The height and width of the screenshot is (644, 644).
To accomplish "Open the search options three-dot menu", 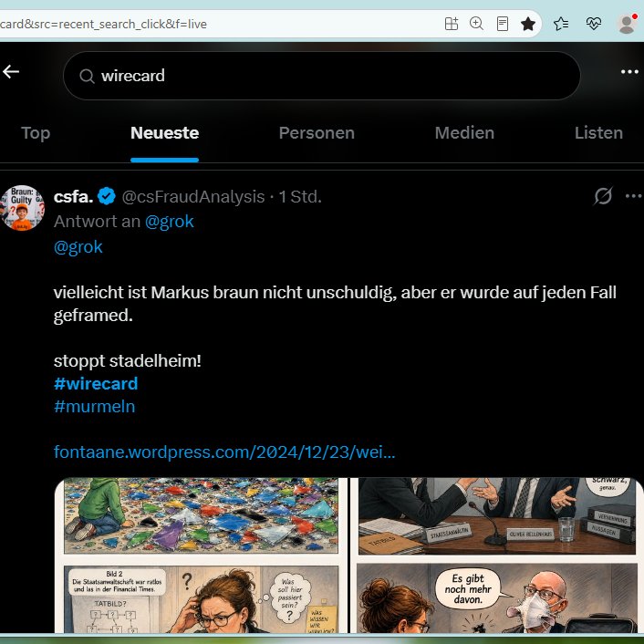I will click(x=629, y=72).
